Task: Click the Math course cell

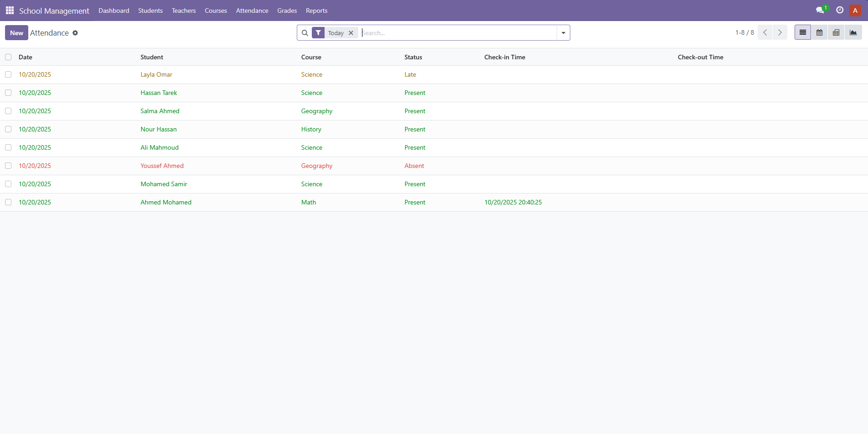Action: pos(309,202)
